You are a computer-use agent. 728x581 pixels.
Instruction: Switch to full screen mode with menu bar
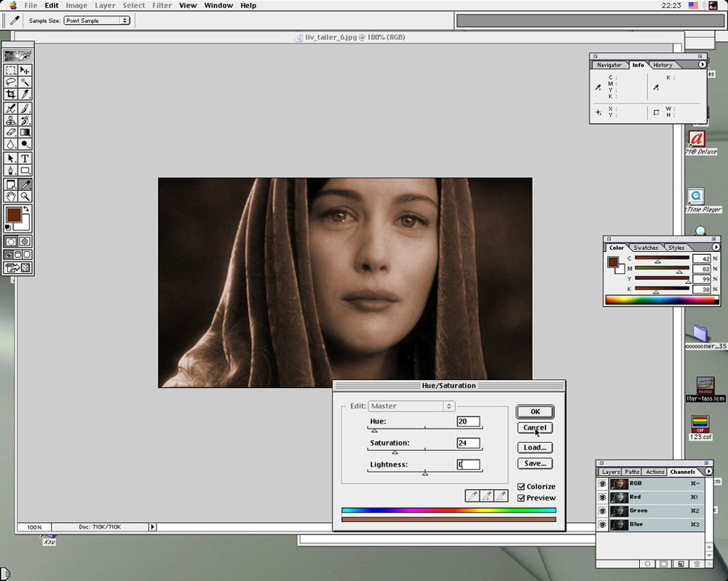pos(18,255)
